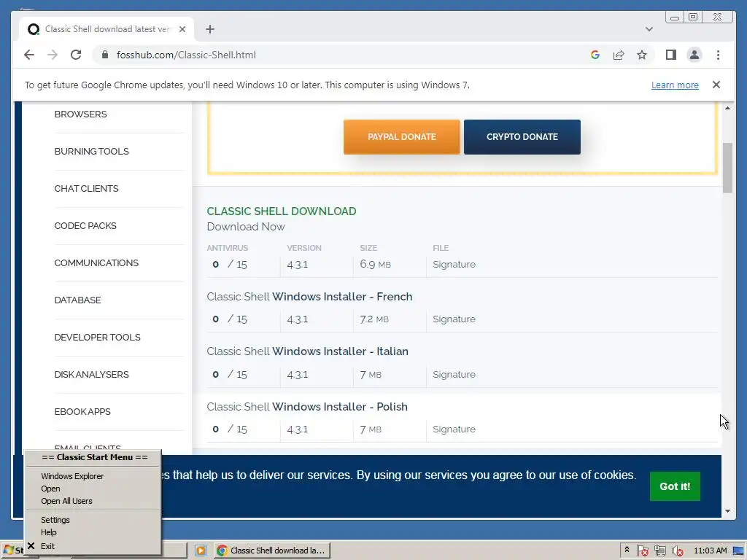Open the Learn more link
This screenshot has height=560, width=747.
tap(675, 85)
